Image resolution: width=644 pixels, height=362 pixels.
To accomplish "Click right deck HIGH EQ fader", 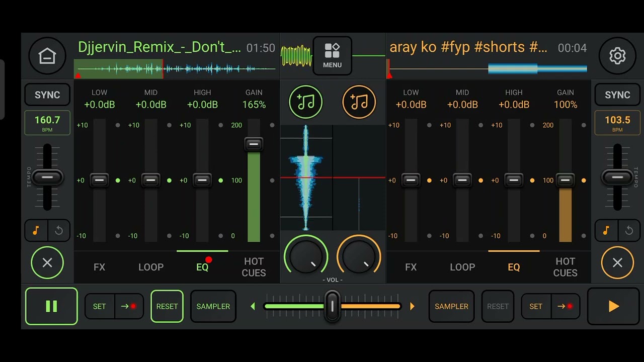I will point(514,180).
